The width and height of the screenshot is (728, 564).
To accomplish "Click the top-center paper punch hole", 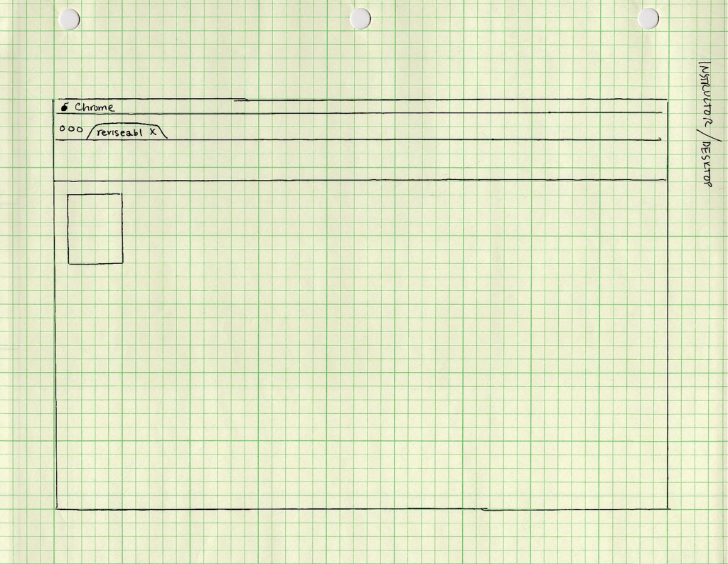I will tap(360, 18).
